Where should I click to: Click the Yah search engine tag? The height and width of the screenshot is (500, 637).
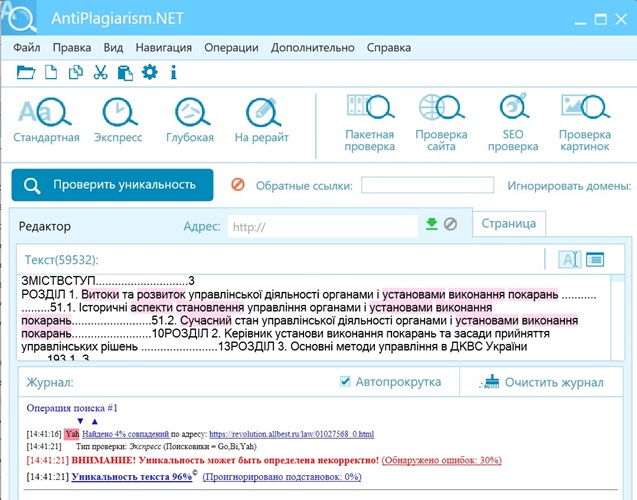click(72, 434)
